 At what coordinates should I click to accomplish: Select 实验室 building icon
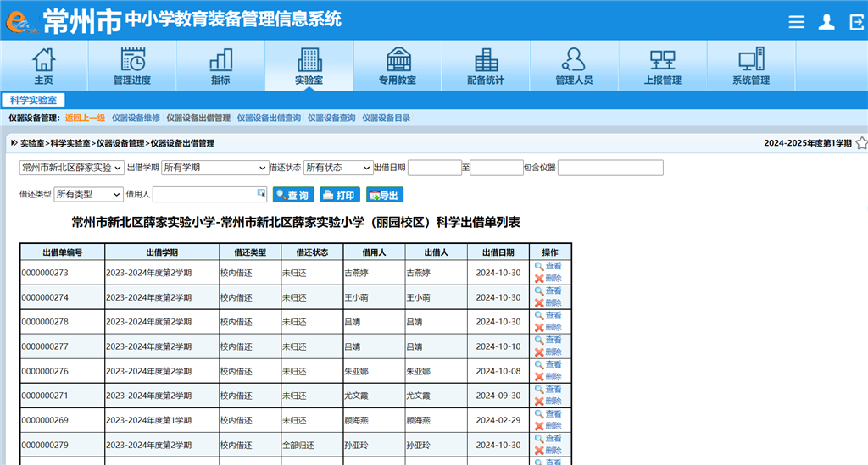click(309, 60)
